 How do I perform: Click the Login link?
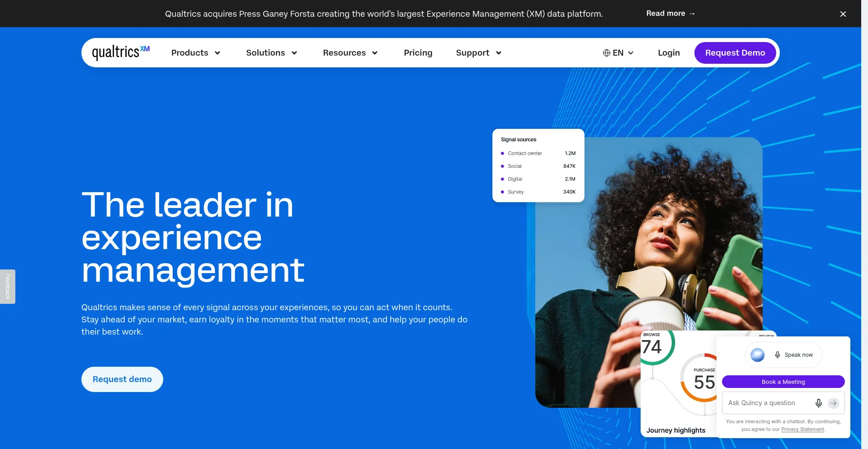[669, 53]
